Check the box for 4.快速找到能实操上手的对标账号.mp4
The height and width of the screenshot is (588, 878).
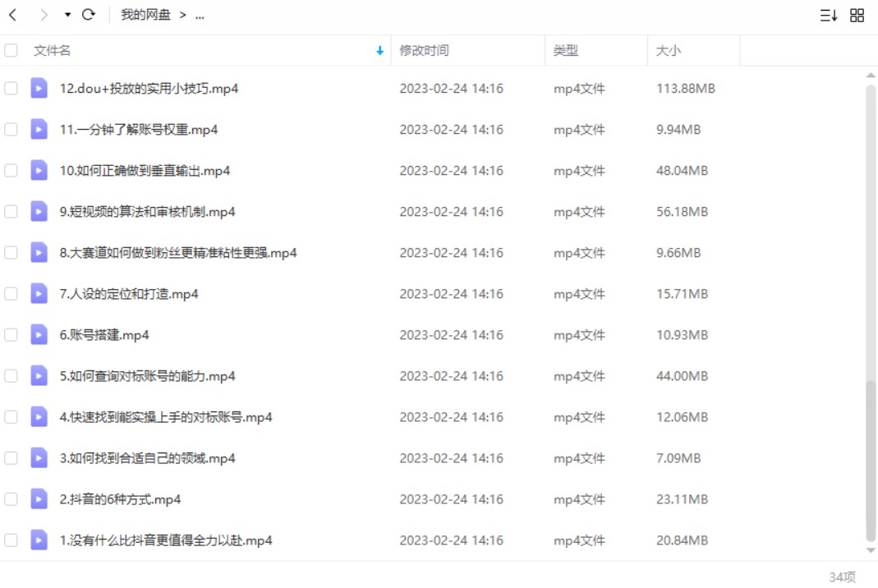pos(11,416)
